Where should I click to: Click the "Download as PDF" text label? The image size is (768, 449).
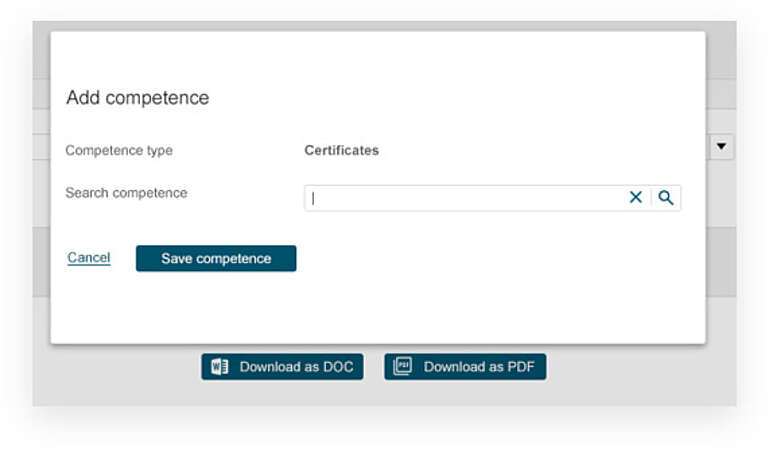tap(479, 367)
